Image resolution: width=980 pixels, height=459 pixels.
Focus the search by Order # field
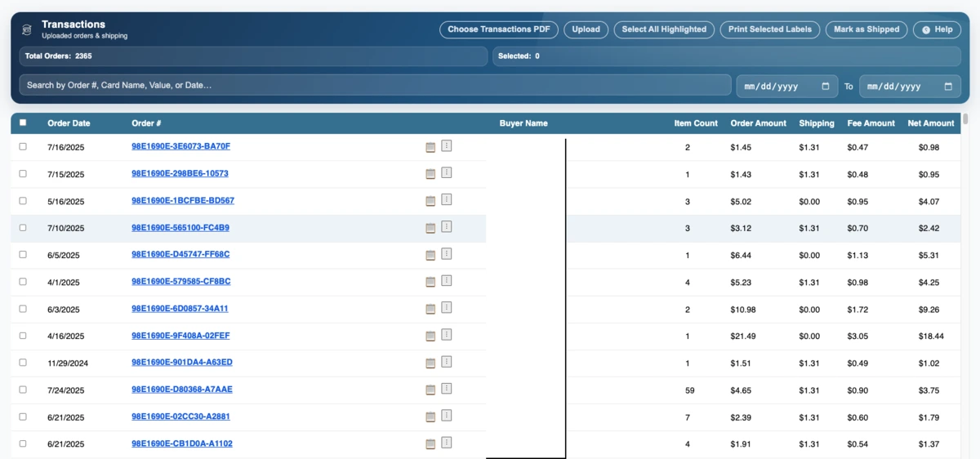pyautogui.click(x=375, y=85)
